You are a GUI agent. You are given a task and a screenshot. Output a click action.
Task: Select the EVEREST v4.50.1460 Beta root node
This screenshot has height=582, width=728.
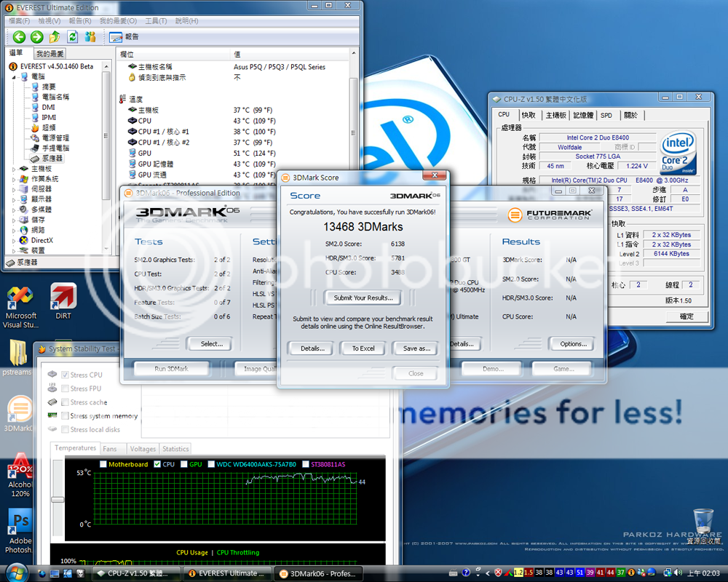coord(57,66)
